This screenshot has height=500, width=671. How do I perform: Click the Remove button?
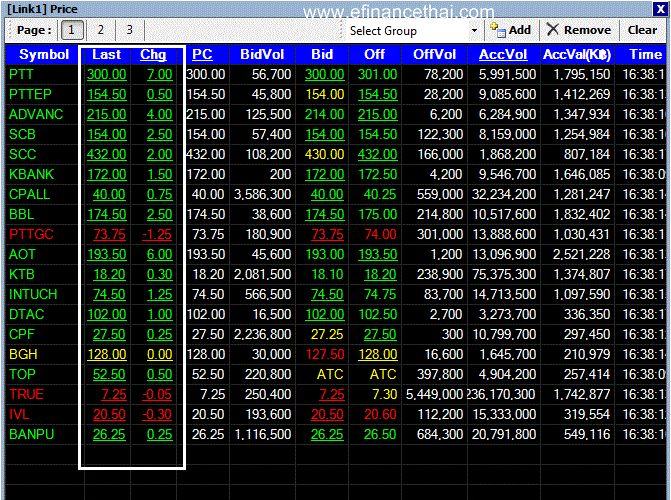click(579, 30)
